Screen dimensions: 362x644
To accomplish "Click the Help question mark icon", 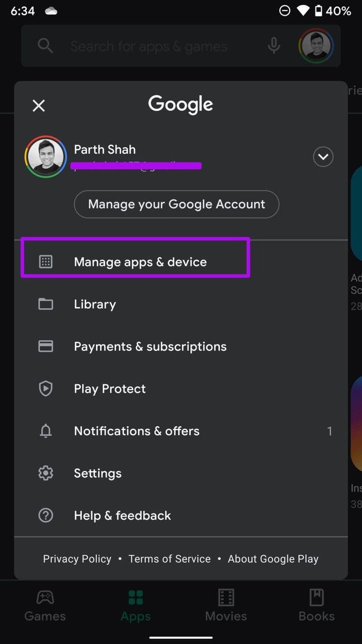I will click(x=46, y=515).
